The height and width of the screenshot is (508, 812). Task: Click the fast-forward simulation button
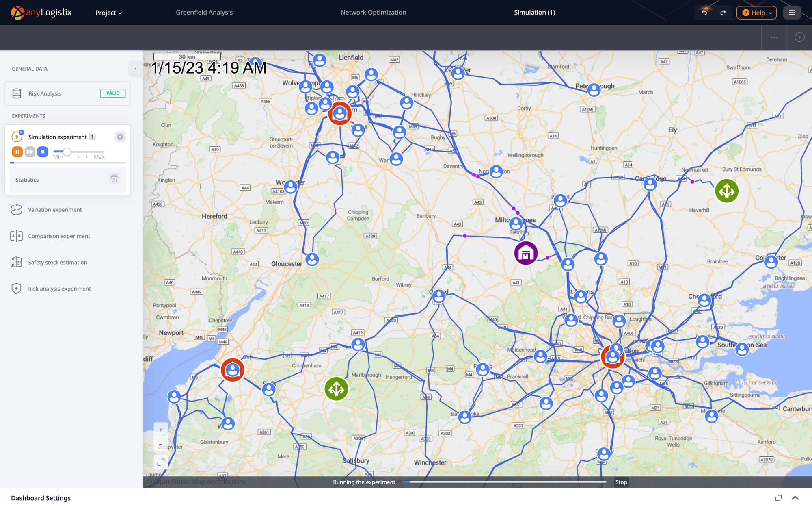(30, 152)
